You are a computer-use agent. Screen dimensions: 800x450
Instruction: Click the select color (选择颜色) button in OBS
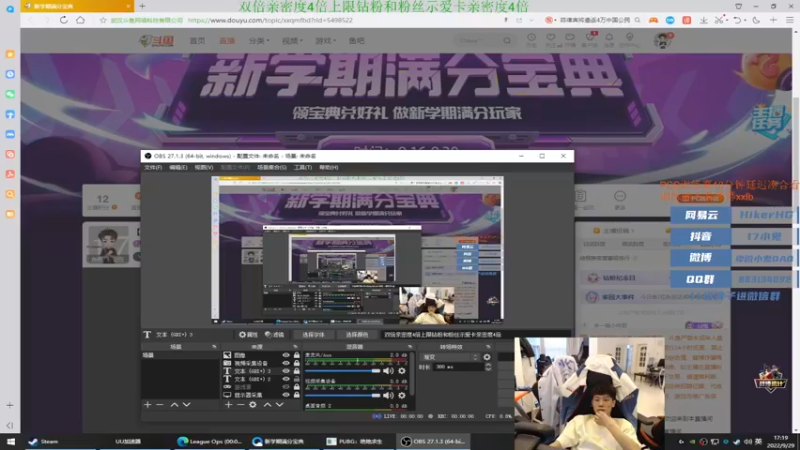pyautogui.click(x=357, y=335)
